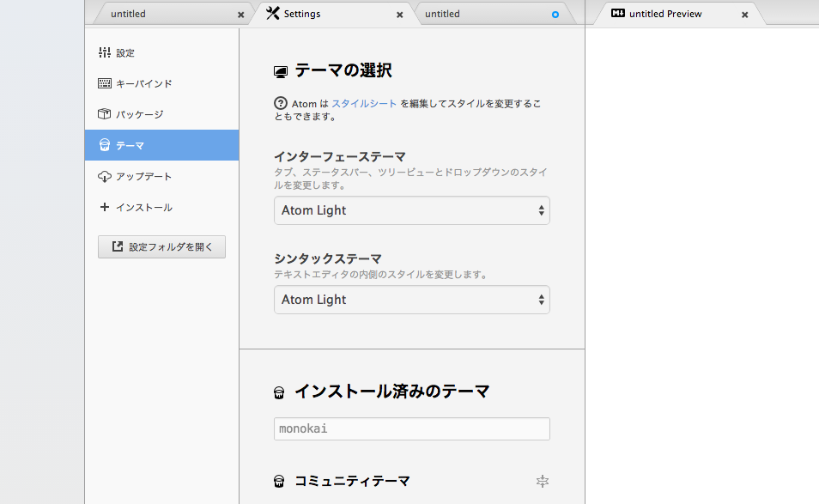Click the plus icon next to インストール
This screenshot has height=504, width=819.
coord(106,208)
